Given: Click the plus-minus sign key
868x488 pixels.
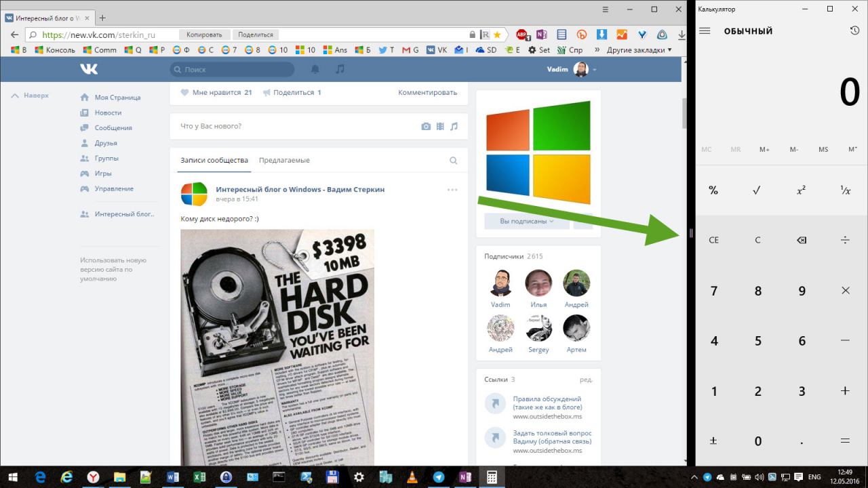Looking at the screenshot, I should tap(713, 441).
